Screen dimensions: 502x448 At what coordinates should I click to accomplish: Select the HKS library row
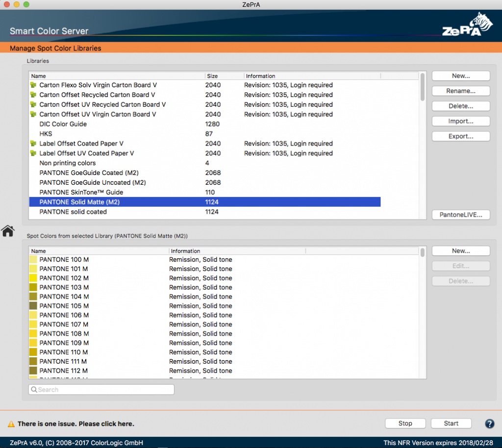[x=205, y=134]
